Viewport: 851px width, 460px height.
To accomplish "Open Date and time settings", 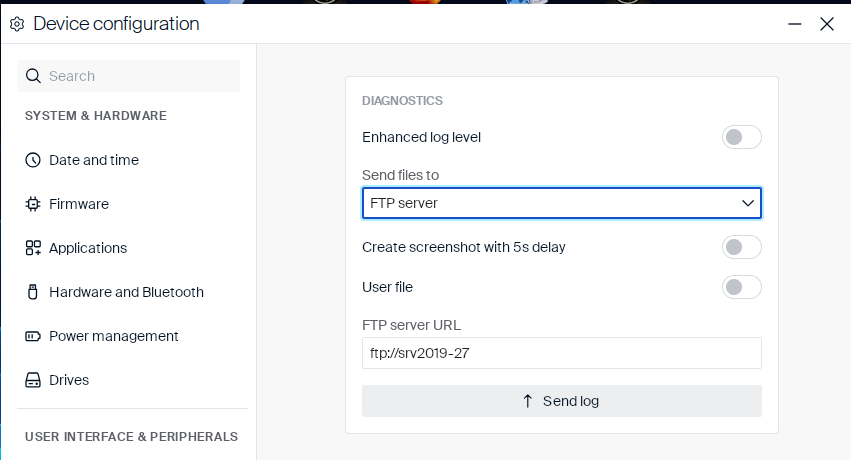I will click(x=94, y=160).
